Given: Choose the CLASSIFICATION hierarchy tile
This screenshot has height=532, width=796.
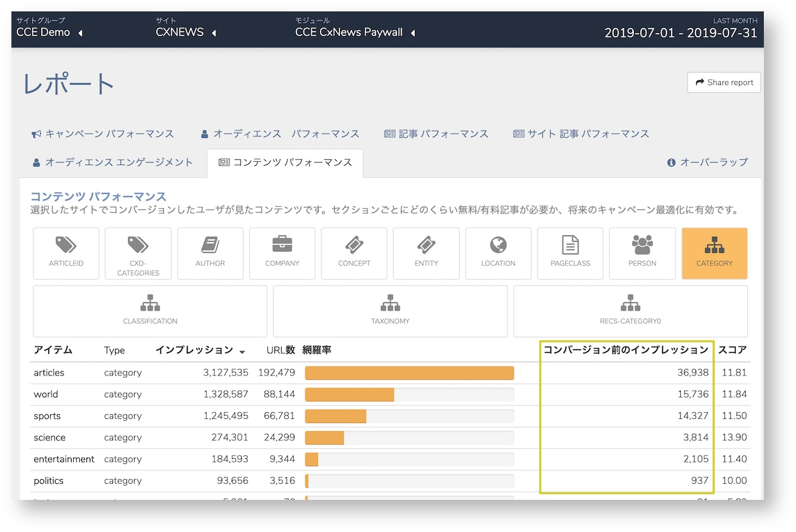Looking at the screenshot, I should 150,311.
